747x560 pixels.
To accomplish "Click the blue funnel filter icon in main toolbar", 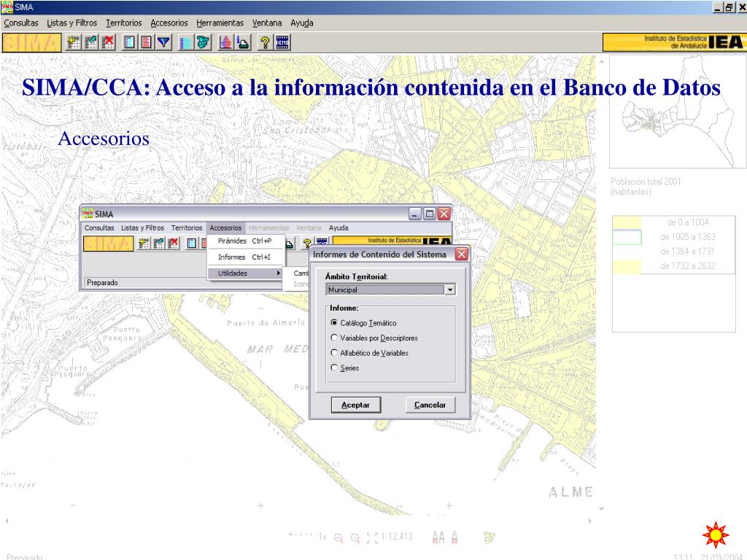I will click(164, 42).
